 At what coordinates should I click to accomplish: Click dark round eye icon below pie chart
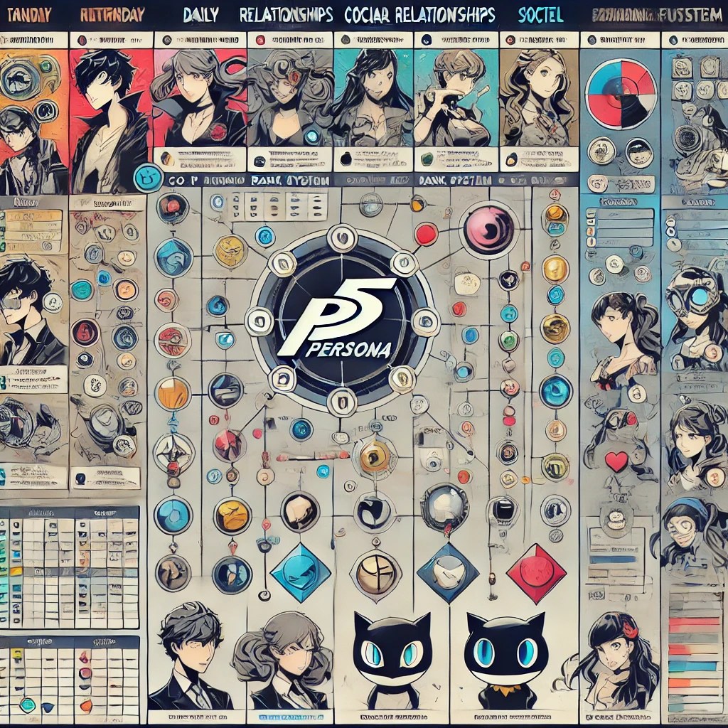641,152
